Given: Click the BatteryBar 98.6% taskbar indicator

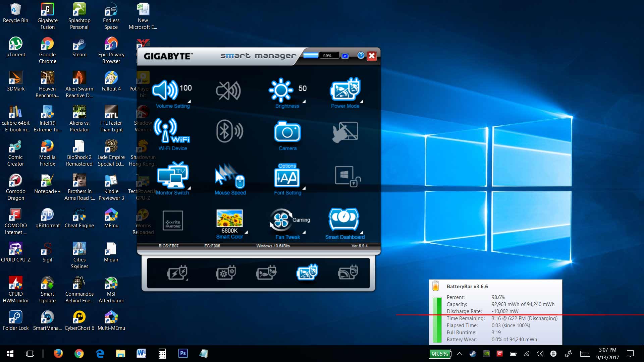Looking at the screenshot, I should (x=440, y=354).
